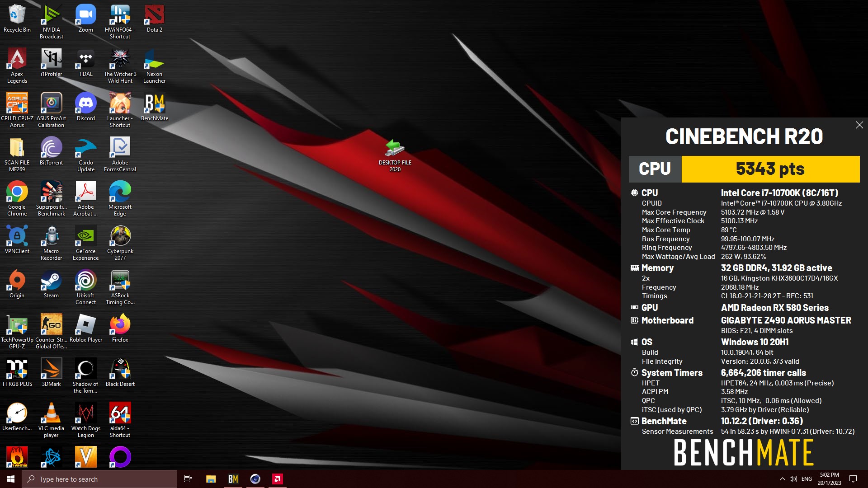Open the Recycle Bin desktop icon

point(17,19)
